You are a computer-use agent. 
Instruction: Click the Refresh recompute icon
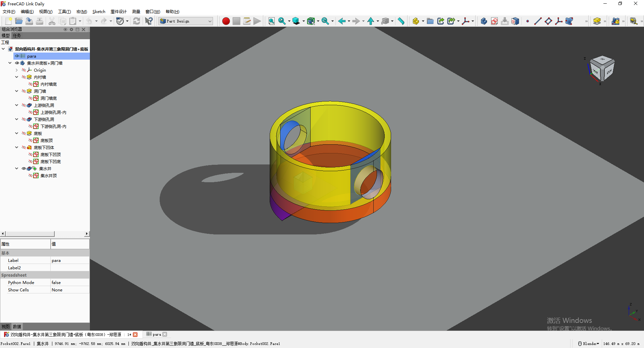[x=137, y=21]
